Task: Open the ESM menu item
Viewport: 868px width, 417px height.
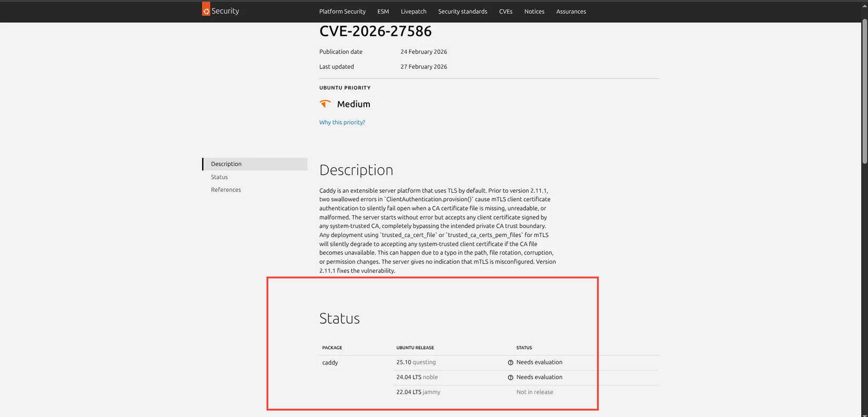Action: click(383, 11)
